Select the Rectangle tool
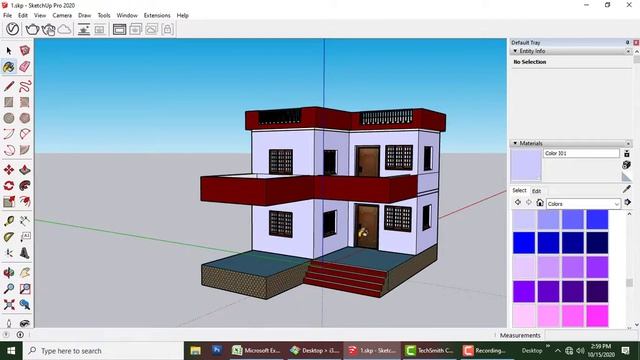This screenshot has width=640, height=360. pos(9,102)
